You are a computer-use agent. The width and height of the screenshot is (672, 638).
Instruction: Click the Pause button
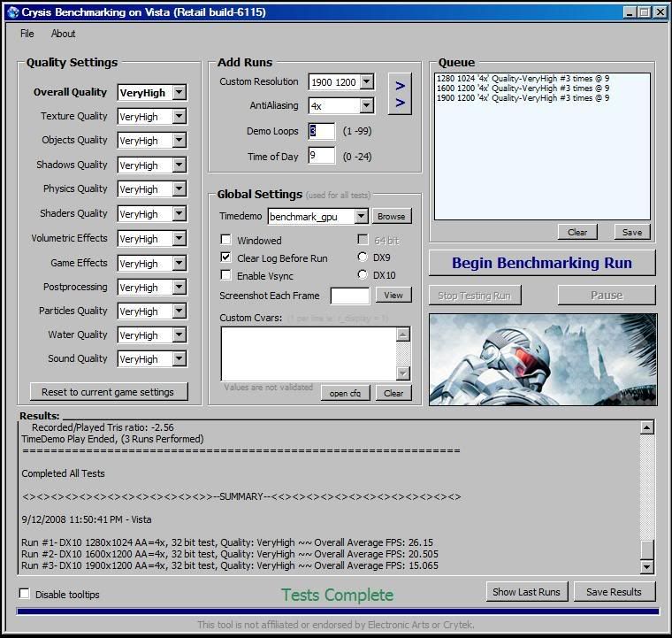(607, 296)
